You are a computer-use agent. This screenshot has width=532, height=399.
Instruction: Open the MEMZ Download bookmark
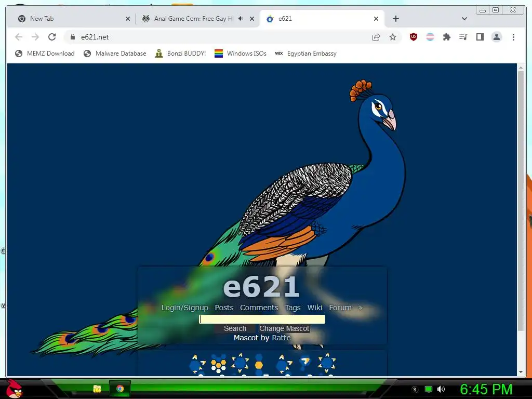(45, 54)
